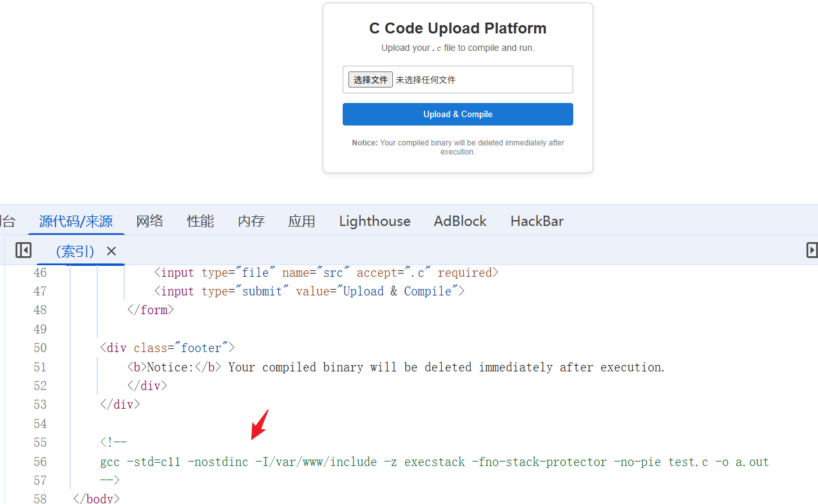Toggle the debugger sidebar icon at right edge
Viewport: 818px width, 504px height.
click(812, 250)
